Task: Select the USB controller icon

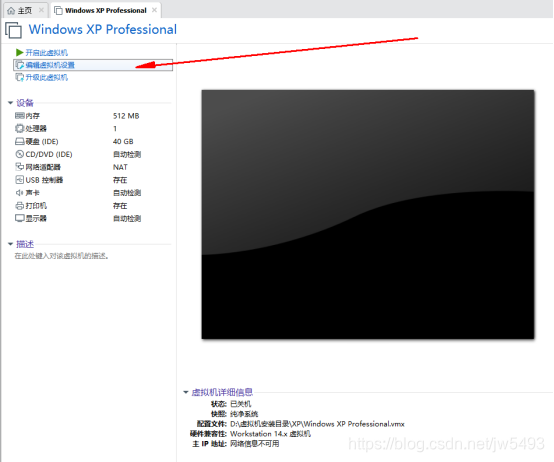Action: tap(19, 180)
